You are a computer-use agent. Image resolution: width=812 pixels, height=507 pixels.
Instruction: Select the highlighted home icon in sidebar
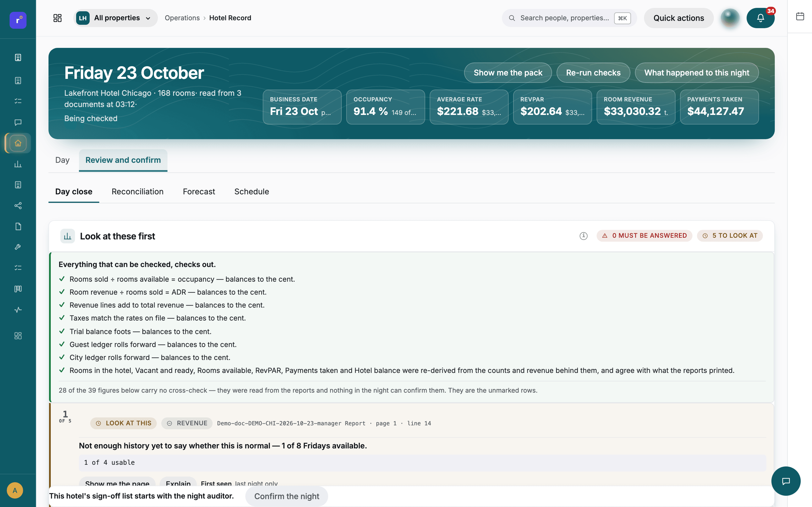coord(18,143)
